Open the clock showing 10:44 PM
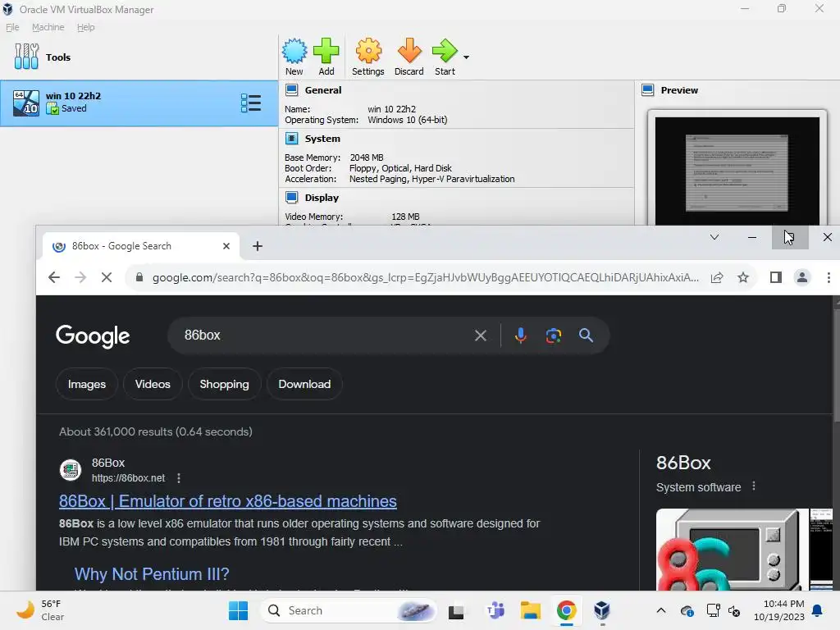The image size is (840, 630). click(779, 610)
